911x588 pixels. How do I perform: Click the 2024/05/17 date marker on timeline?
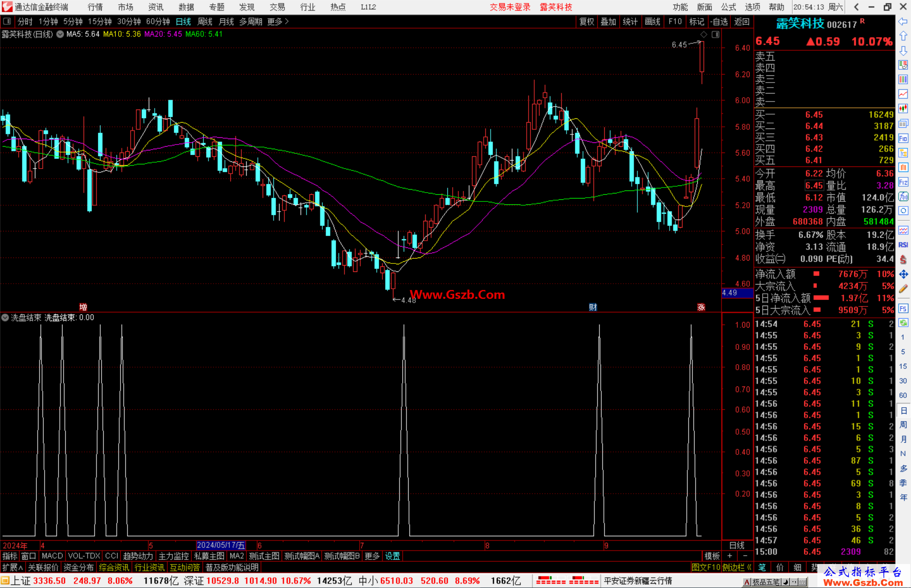coord(221,545)
